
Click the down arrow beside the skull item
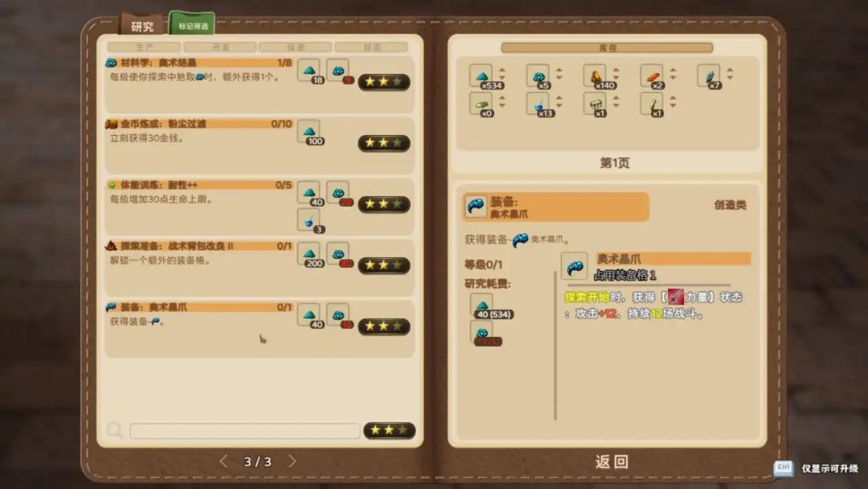point(616,106)
